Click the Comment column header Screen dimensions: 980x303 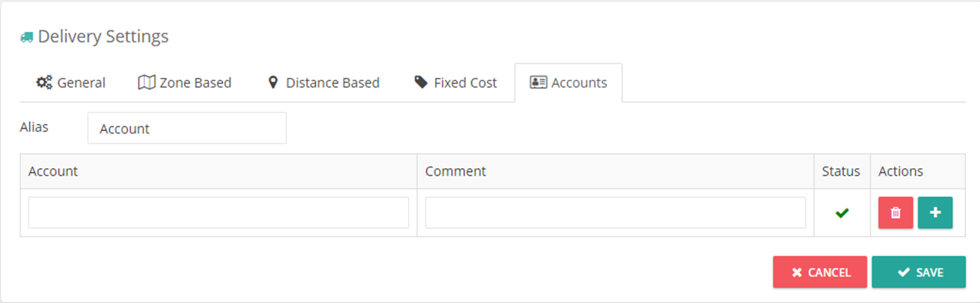point(456,171)
